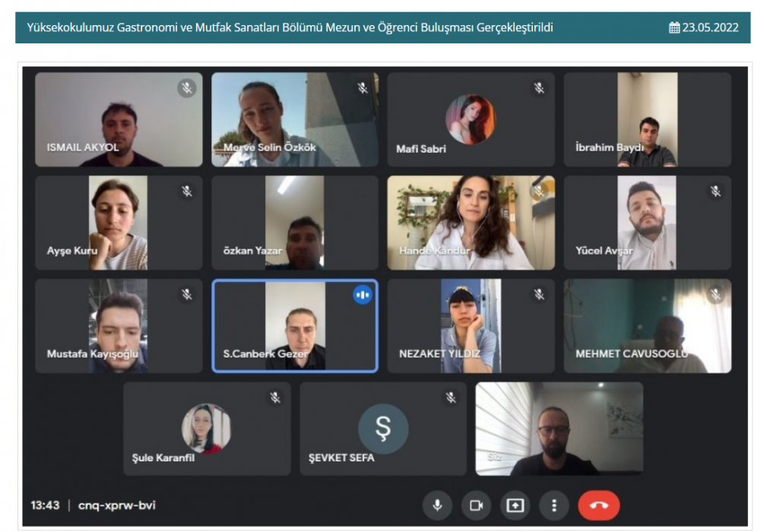The image size is (764, 532).
Task: Click the calendar icon next to 23.05.2022
Action: pyautogui.click(x=674, y=28)
